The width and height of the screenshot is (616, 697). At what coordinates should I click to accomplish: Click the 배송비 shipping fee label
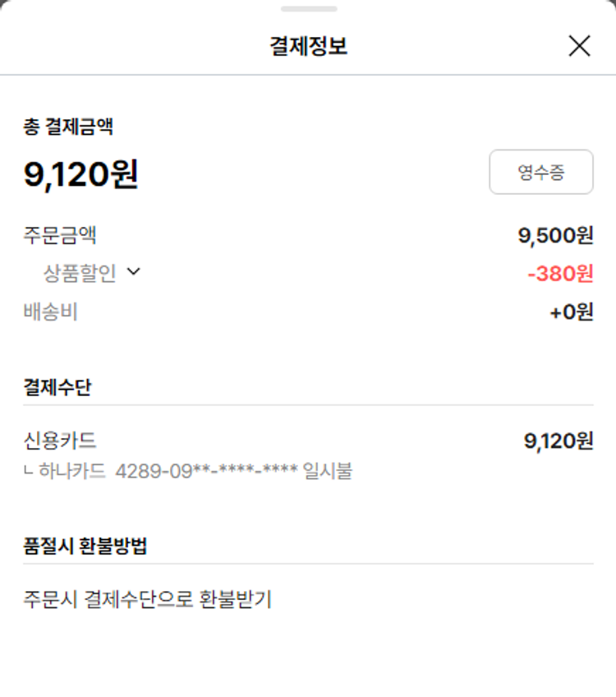pyautogui.click(x=51, y=312)
